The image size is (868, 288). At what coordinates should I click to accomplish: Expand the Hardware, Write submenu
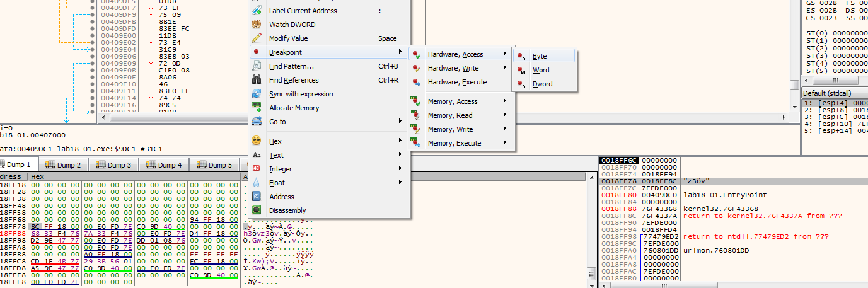(x=461, y=68)
